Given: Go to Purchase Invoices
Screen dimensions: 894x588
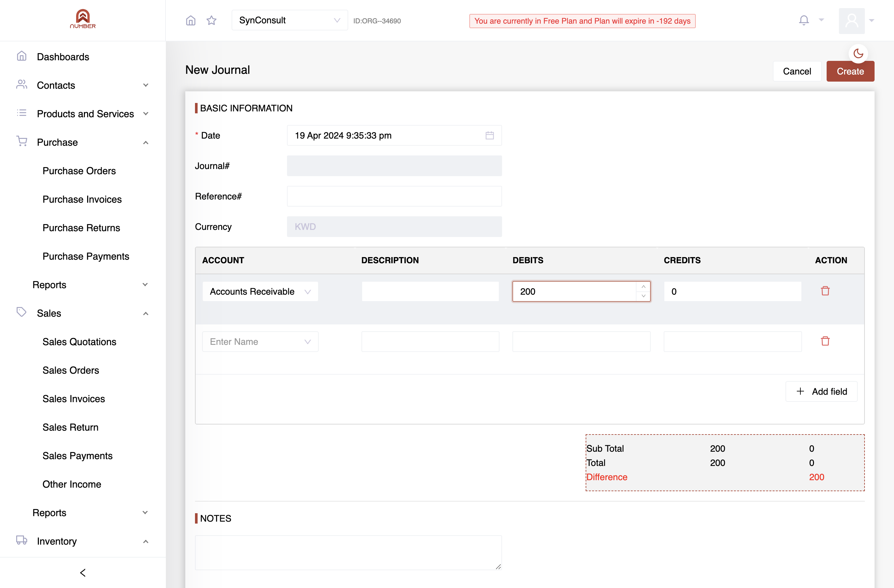Looking at the screenshot, I should (x=82, y=199).
